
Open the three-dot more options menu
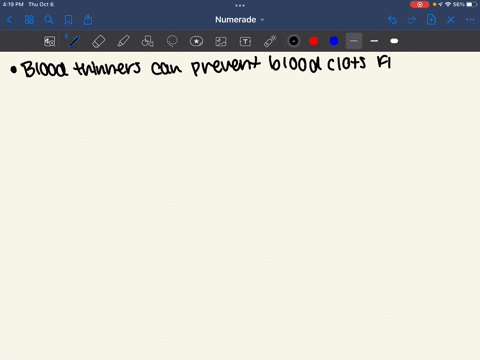point(470,20)
